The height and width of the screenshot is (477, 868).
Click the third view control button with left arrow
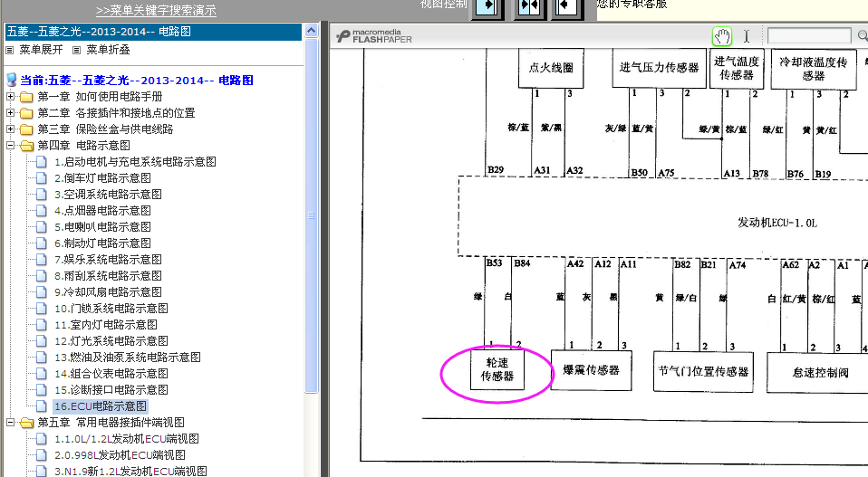(565, 8)
